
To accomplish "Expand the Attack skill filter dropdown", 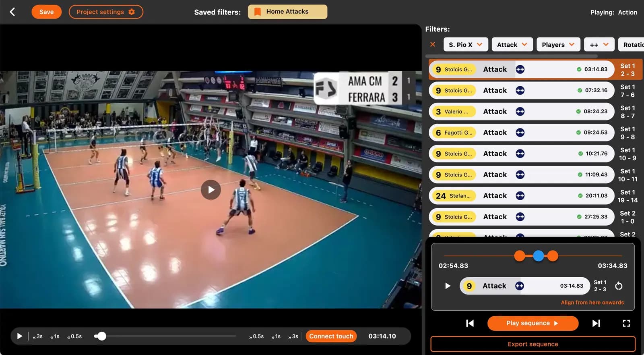I will tap(512, 45).
